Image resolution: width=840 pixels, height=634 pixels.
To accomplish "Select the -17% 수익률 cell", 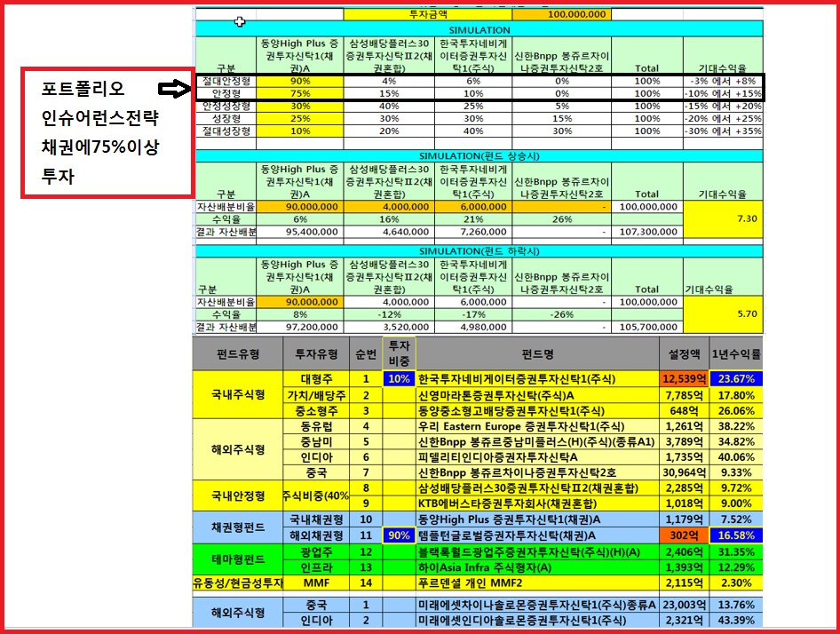I will pyautogui.click(x=473, y=314).
